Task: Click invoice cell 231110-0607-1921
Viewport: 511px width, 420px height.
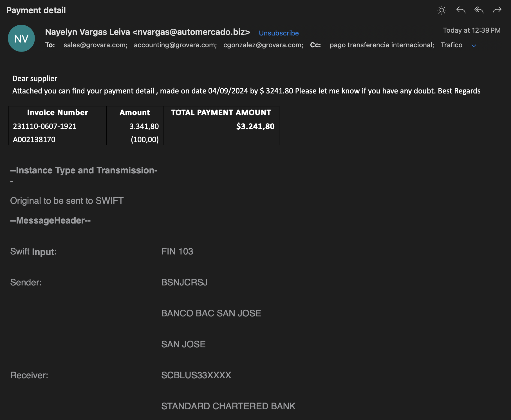Action: (x=58, y=126)
